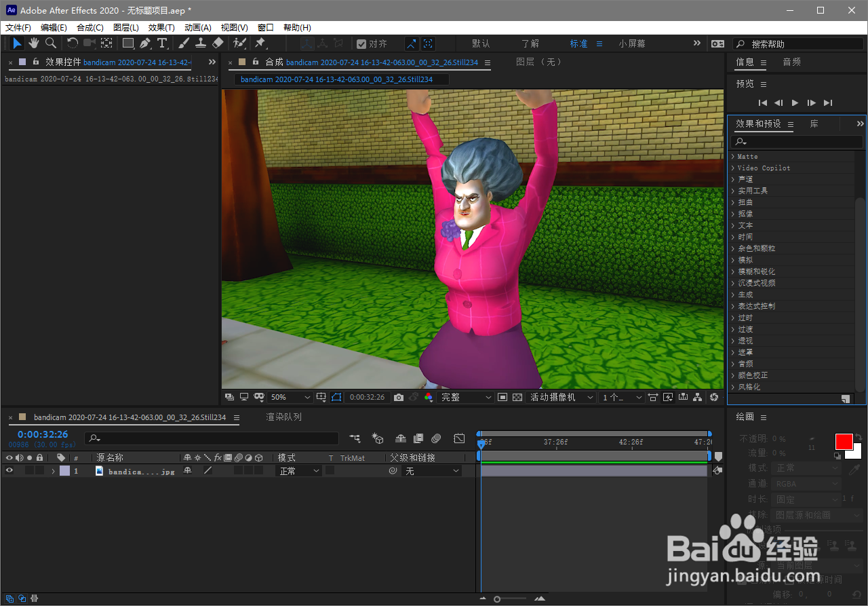This screenshot has height=606, width=868.
Task: Expand layer 1 properties arrow
Action: (54, 470)
